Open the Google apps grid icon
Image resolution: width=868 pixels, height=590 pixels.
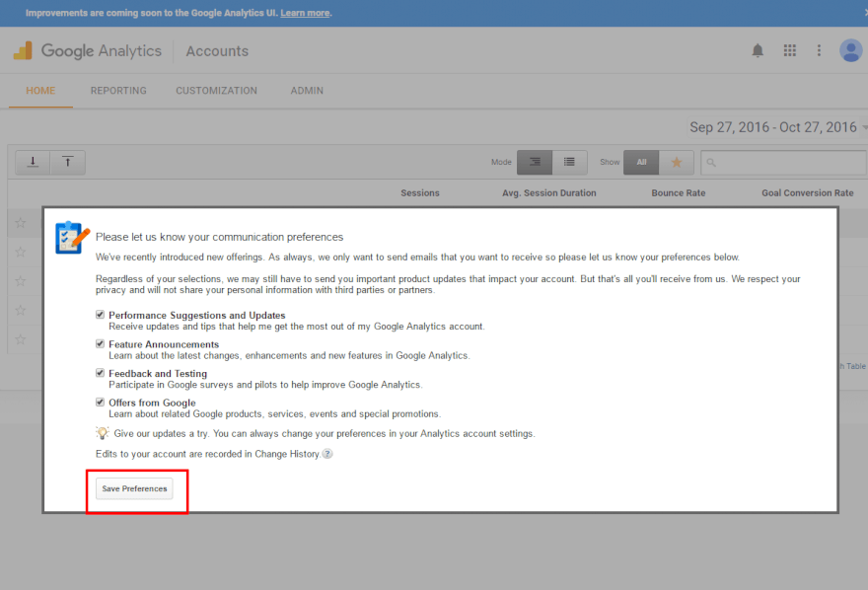tap(789, 50)
